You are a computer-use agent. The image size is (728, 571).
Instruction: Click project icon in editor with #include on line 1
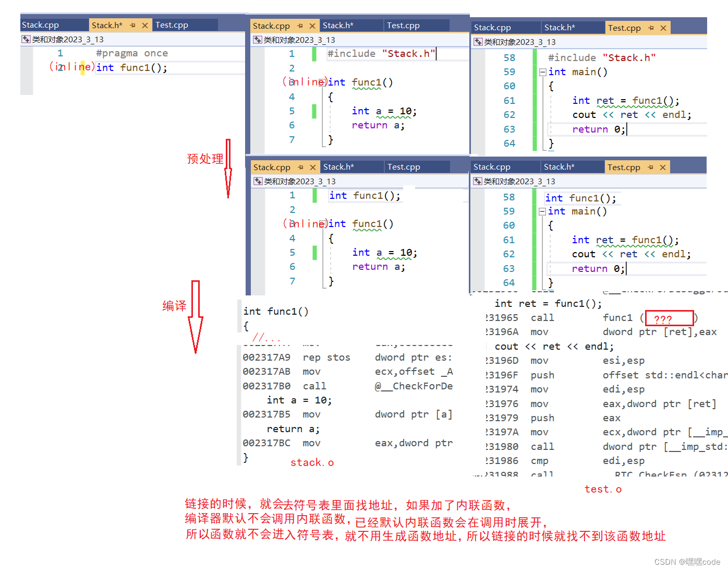(258, 40)
